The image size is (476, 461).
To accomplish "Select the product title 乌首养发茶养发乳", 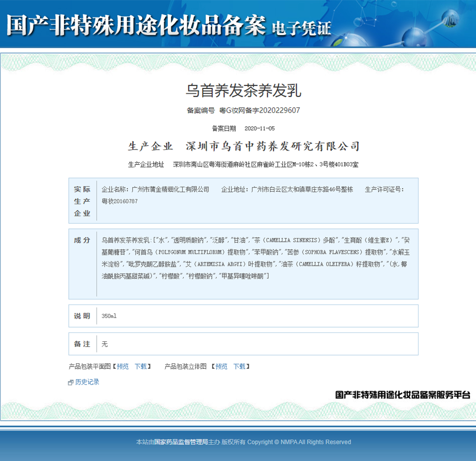I will (x=243, y=91).
